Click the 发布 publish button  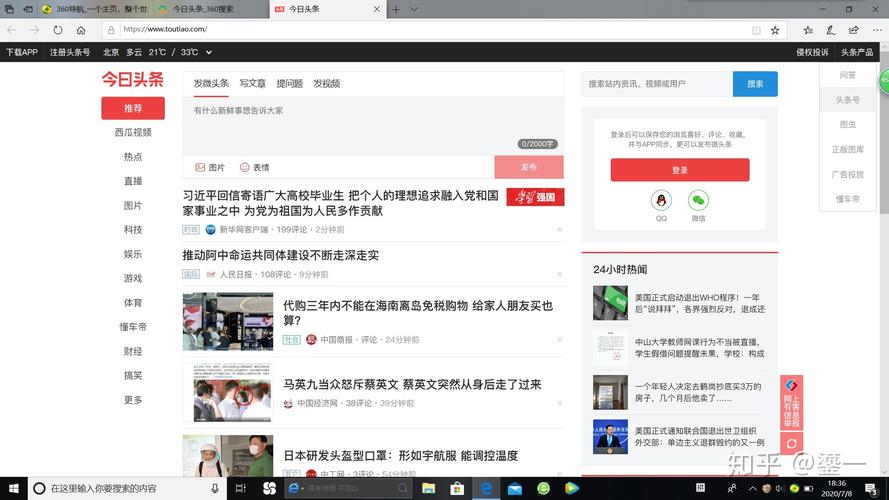(529, 167)
